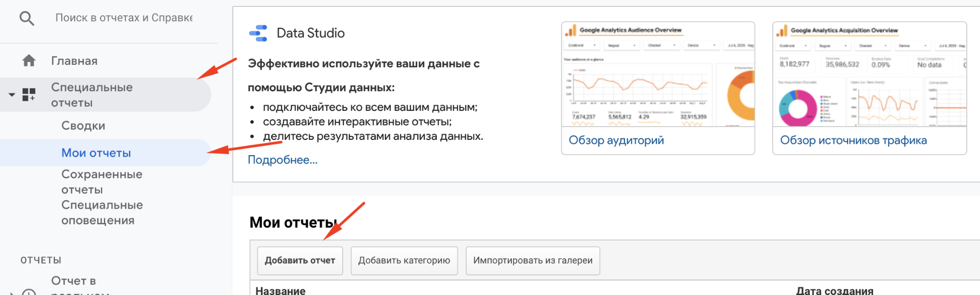Select Специальные отчеты menu item

(x=105, y=95)
